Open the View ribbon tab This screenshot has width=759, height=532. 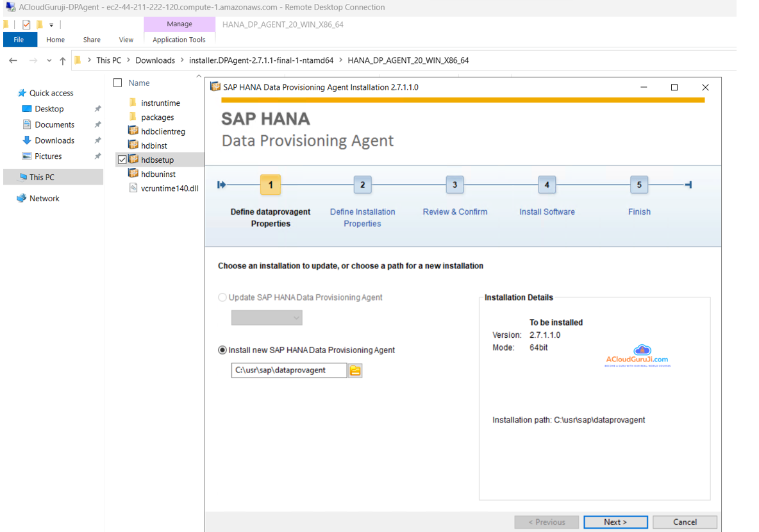pyautogui.click(x=126, y=40)
